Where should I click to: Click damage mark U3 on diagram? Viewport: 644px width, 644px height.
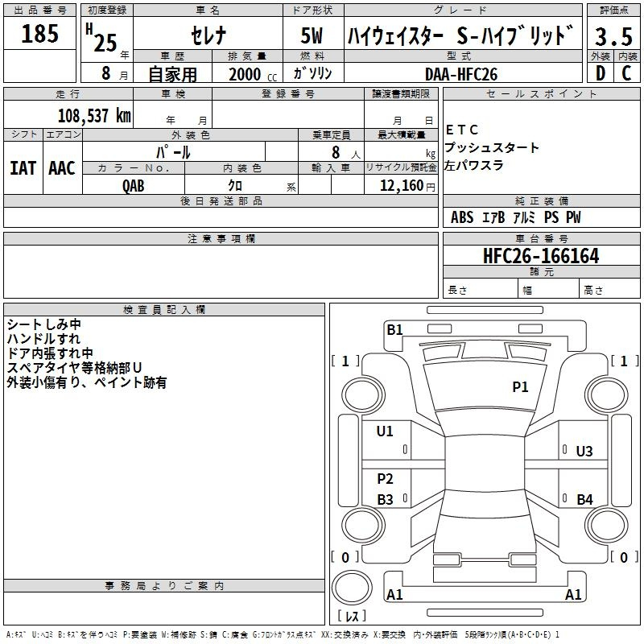pyautogui.click(x=584, y=452)
